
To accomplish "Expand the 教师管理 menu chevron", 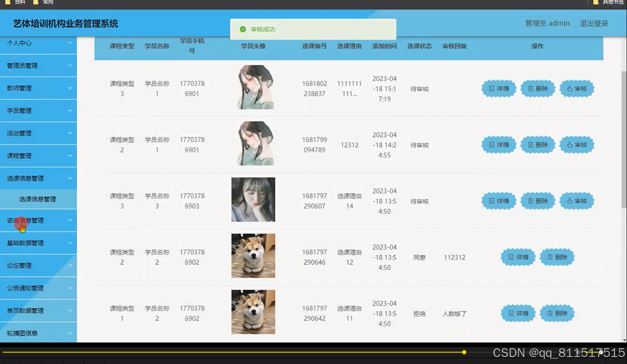I will click(70, 88).
